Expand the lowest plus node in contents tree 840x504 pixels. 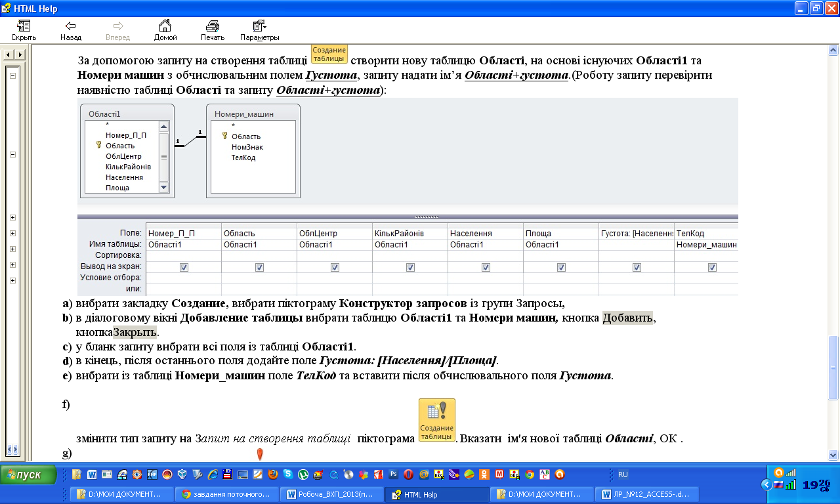coord(12,281)
